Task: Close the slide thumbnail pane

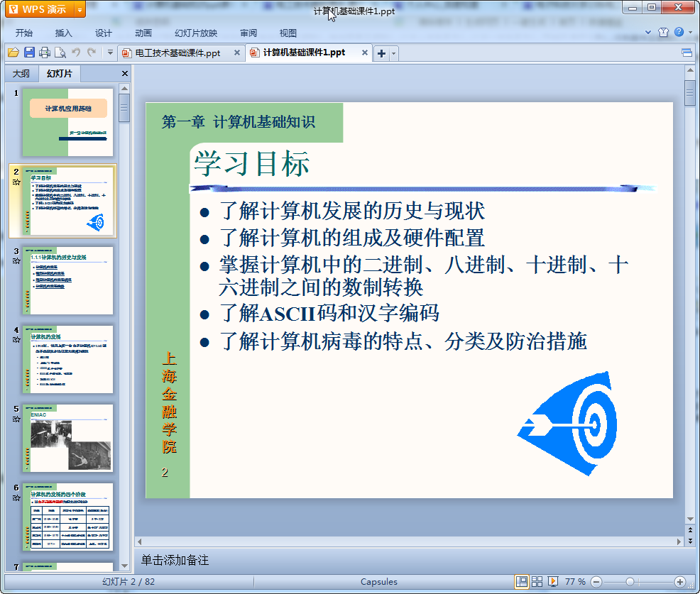Action: pos(125,74)
